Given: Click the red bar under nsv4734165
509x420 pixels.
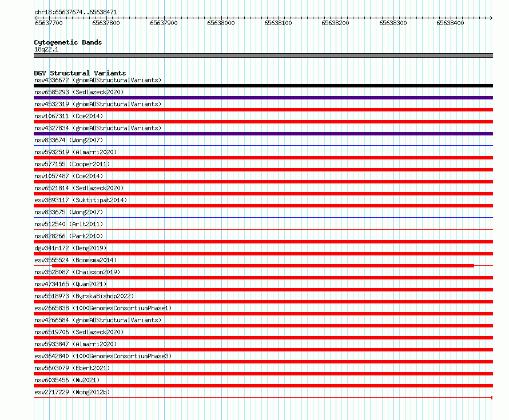Looking at the screenshot, I should (263, 290).
